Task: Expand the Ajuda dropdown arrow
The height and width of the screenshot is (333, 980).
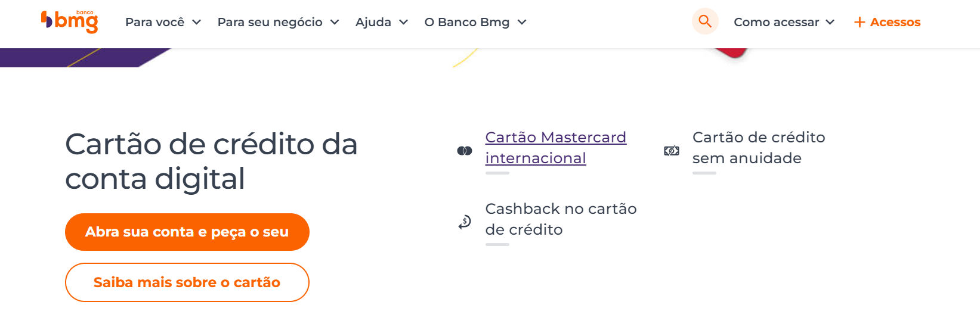Action: (403, 23)
